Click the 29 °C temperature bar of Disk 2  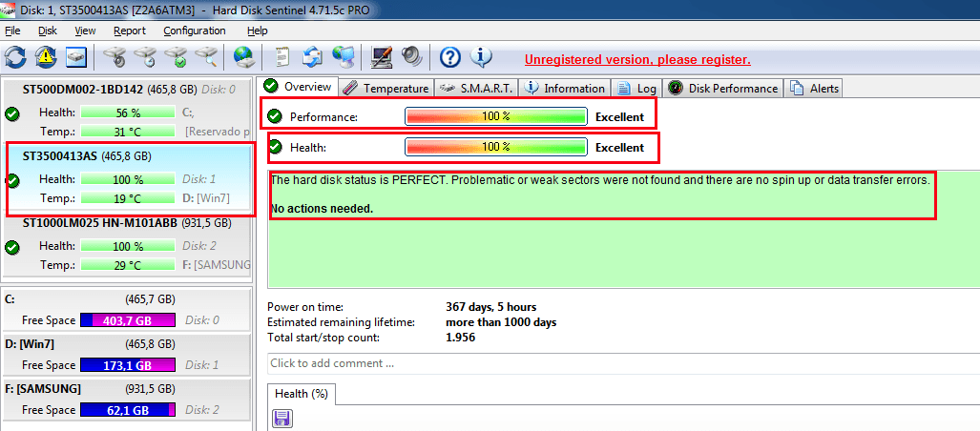[128, 265]
